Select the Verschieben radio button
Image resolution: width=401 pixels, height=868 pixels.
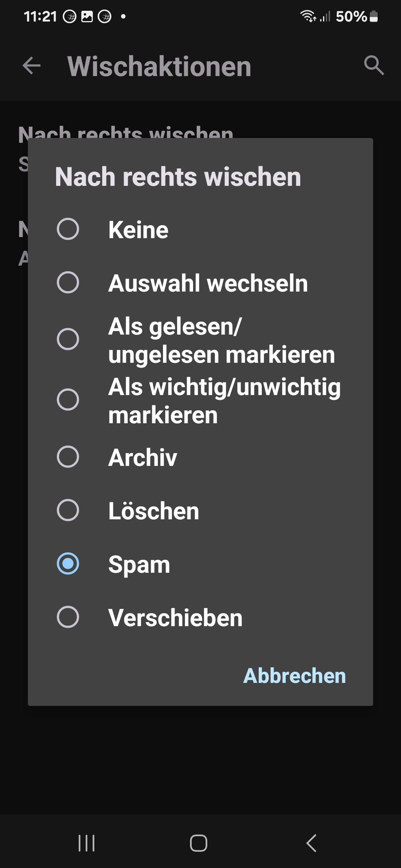68,617
